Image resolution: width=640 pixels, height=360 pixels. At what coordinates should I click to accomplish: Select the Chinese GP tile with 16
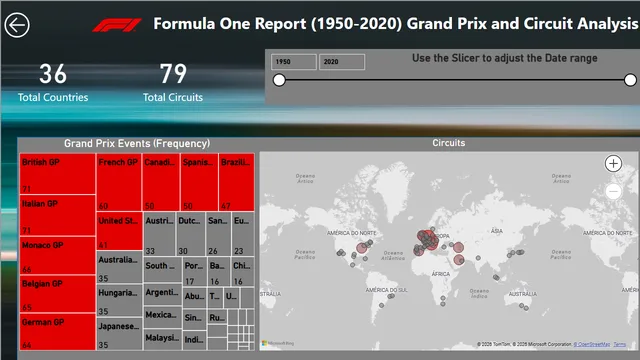[x=243, y=271]
